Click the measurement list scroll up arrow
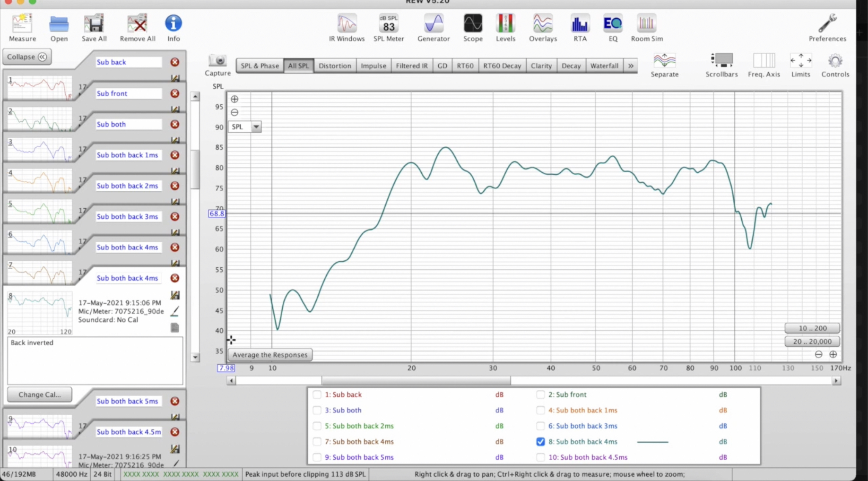The image size is (868, 481). pos(195,97)
